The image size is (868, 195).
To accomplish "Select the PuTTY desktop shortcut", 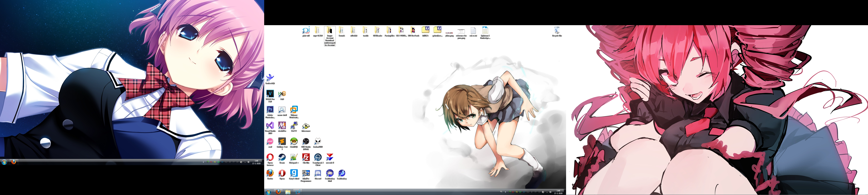I will click(294, 127).
